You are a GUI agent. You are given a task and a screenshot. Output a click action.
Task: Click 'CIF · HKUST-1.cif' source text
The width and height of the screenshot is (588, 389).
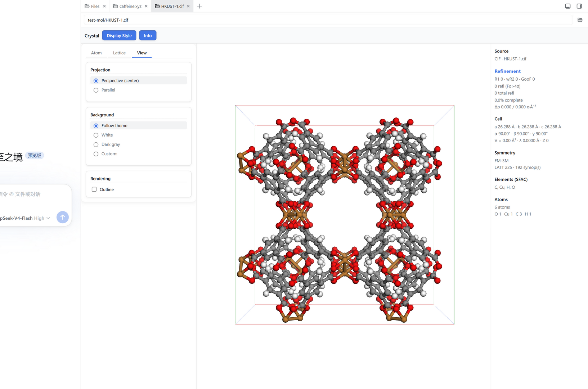pyautogui.click(x=510, y=59)
